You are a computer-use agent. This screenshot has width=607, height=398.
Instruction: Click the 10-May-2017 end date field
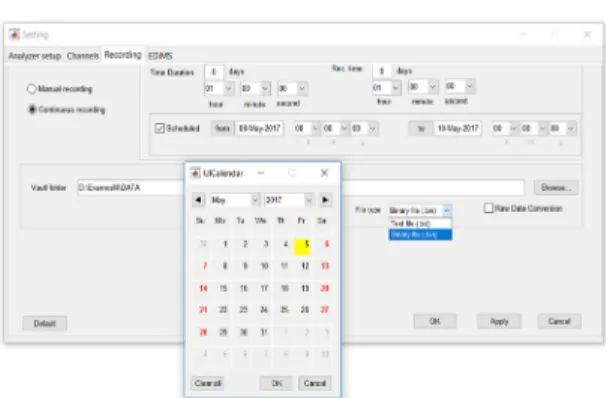(x=458, y=129)
